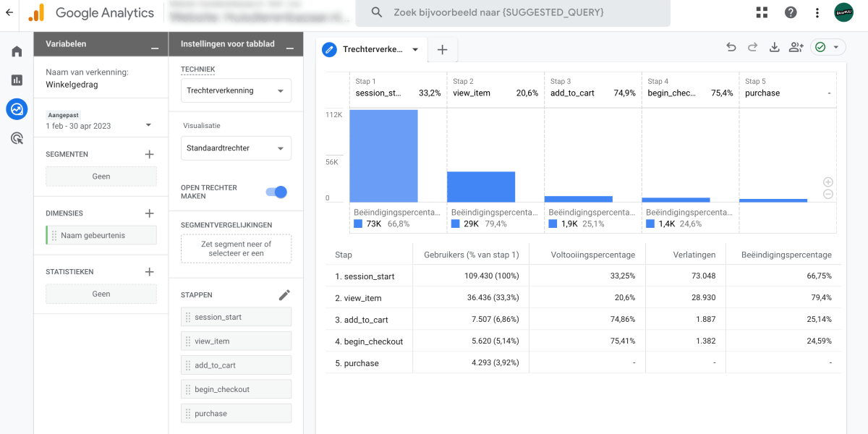Click the search field at the top
This screenshot has width=868, height=434.
pyautogui.click(x=517, y=12)
